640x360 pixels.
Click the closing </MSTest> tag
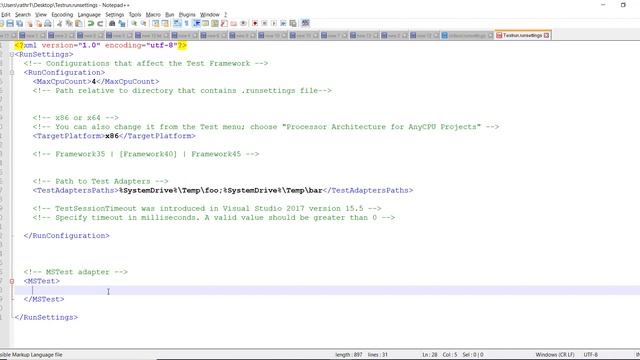point(44,299)
